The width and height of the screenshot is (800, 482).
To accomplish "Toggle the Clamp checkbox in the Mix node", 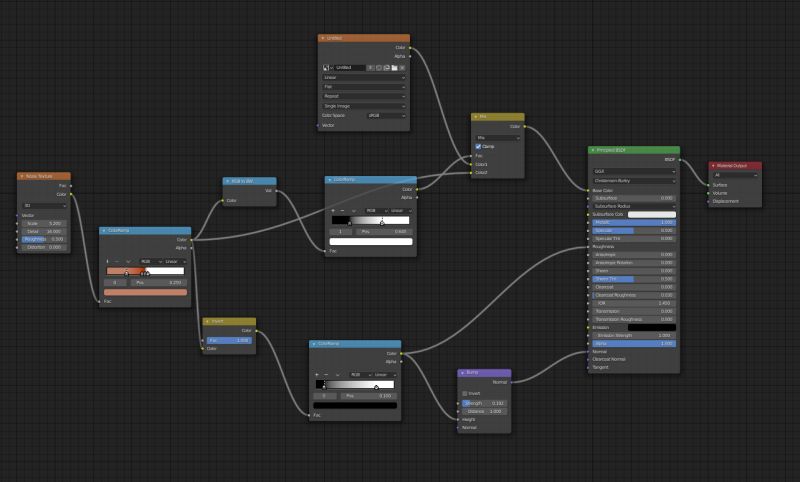I will coord(478,146).
